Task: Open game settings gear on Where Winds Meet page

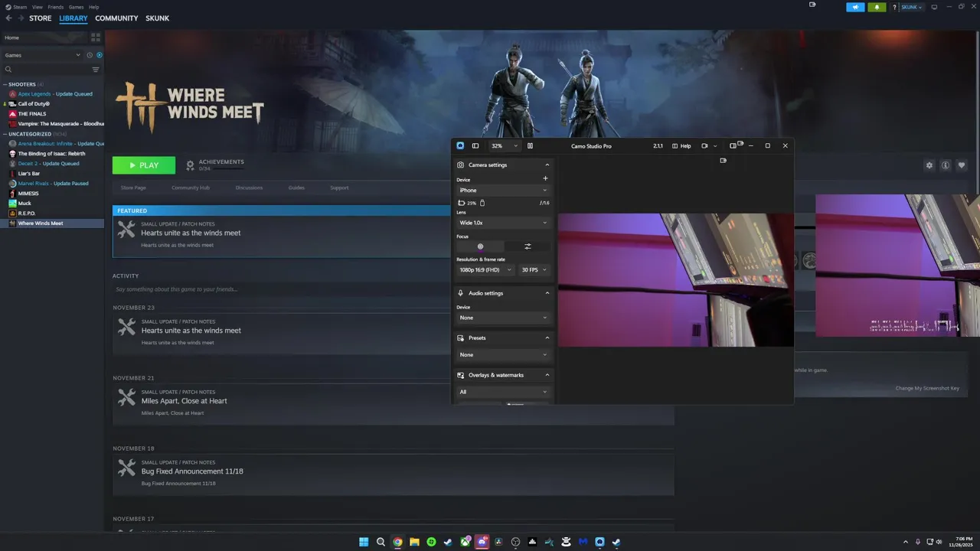Action: pos(929,165)
